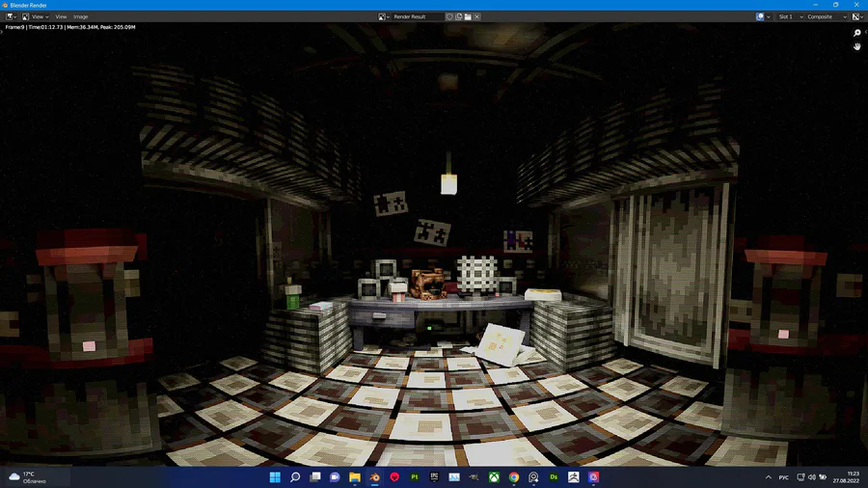Open the red taskbar app
This screenshot has height=488, width=868.
[x=394, y=477]
